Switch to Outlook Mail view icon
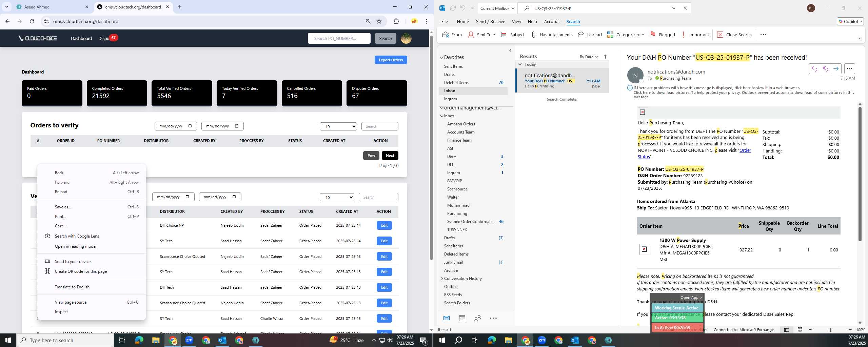Viewport: 868px width, 347px height. click(x=447, y=318)
